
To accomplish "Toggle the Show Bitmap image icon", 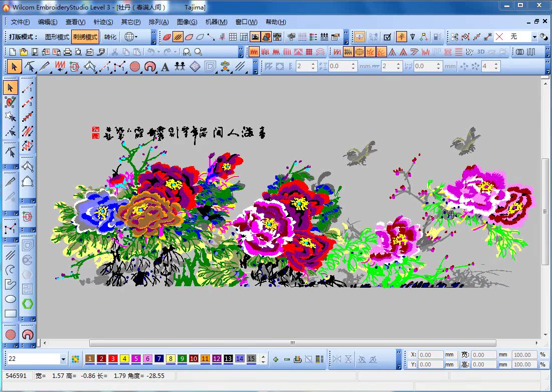I will [255, 37].
